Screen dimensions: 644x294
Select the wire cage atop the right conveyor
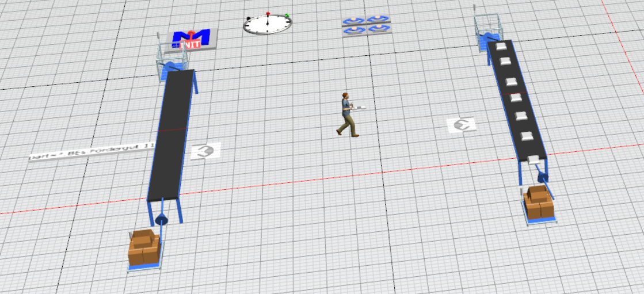click(x=487, y=26)
